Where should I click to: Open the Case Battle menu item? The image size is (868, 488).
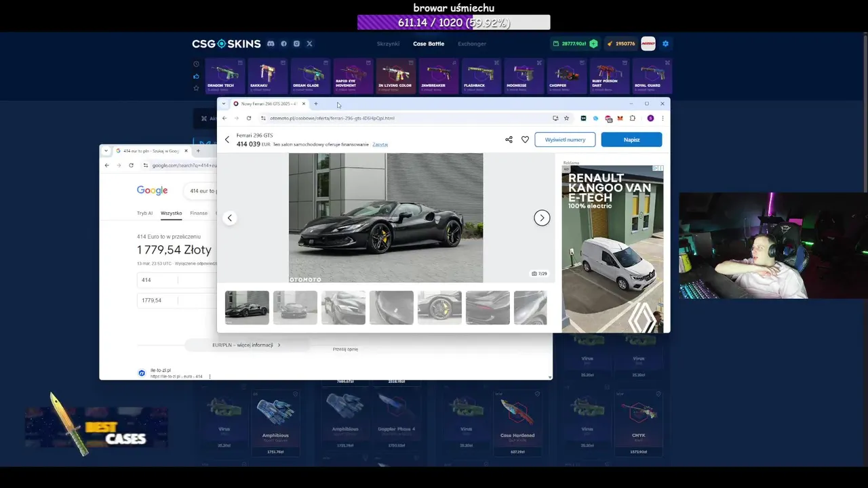click(429, 43)
